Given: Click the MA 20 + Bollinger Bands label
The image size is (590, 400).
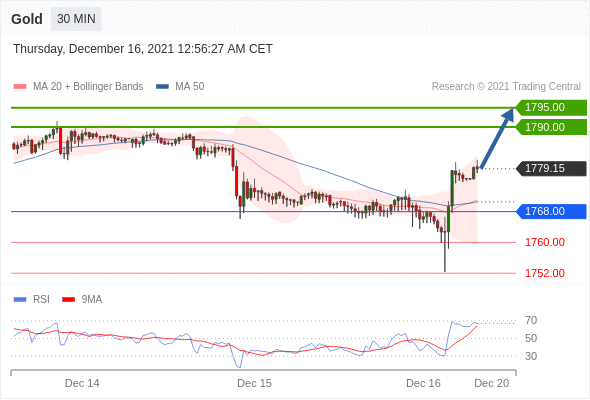Looking at the screenshot, I should [x=88, y=87].
